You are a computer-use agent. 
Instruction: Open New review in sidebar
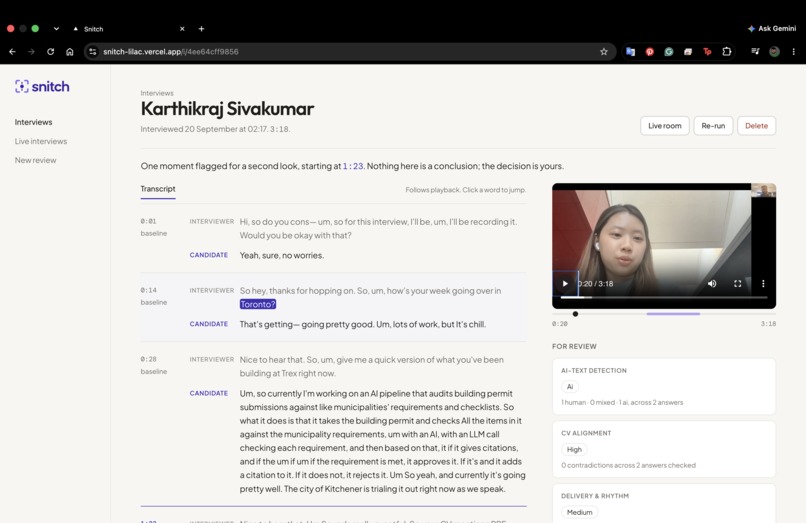pyautogui.click(x=35, y=160)
